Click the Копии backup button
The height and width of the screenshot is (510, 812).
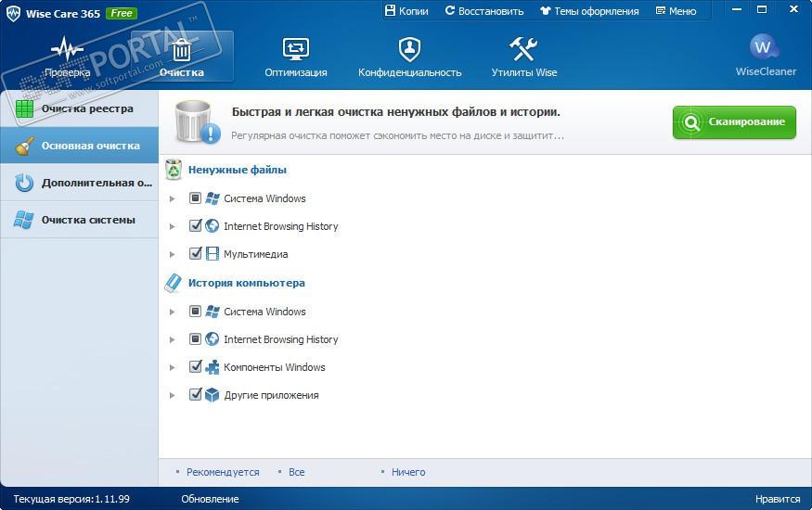pos(406,11)
